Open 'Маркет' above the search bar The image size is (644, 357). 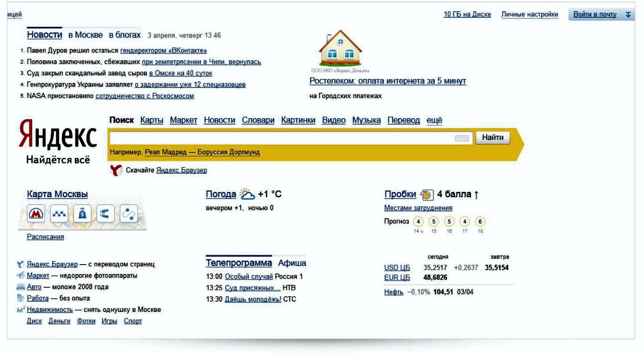pos(184,120)
